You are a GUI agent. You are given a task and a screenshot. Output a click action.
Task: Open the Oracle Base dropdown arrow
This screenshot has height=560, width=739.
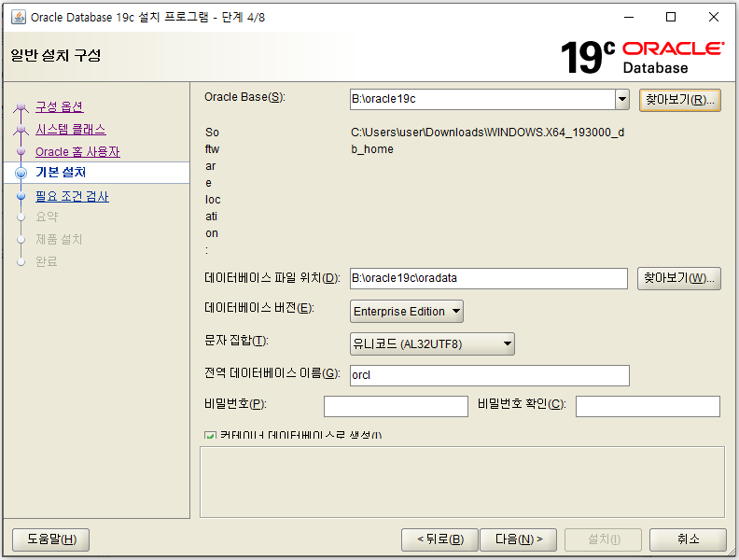(622, 100)
